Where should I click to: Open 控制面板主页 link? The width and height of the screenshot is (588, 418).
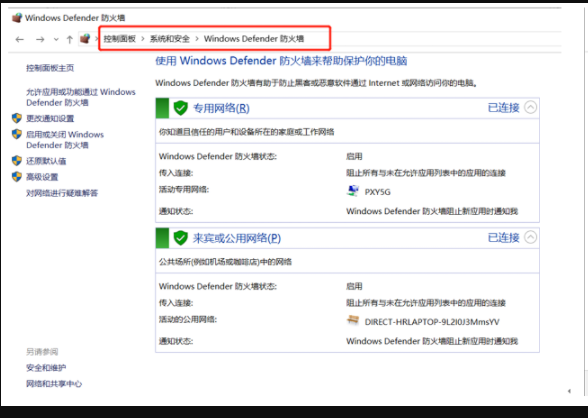[50, 68]
